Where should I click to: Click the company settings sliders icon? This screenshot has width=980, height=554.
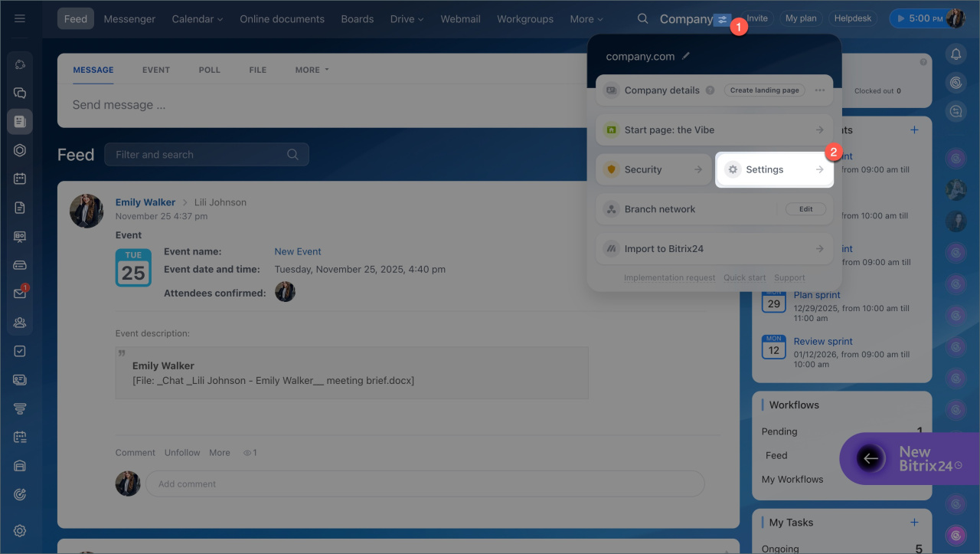[722, 19]
